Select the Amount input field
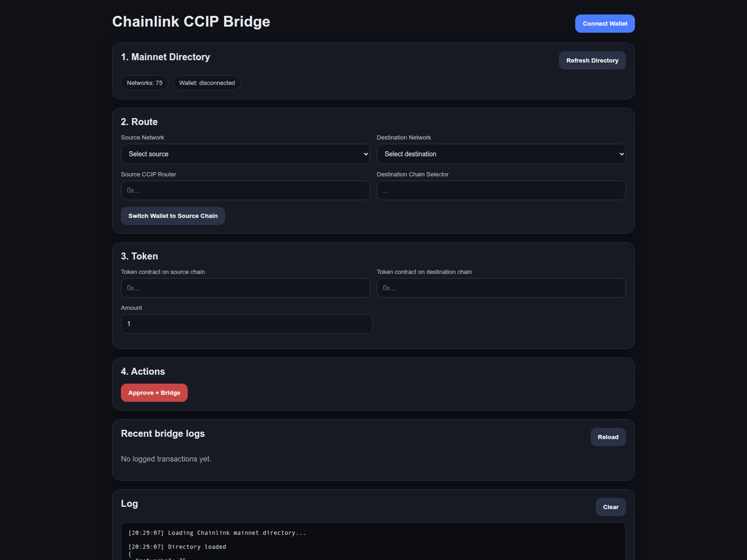The image size is (747, 560). click(x=247, y=324)
